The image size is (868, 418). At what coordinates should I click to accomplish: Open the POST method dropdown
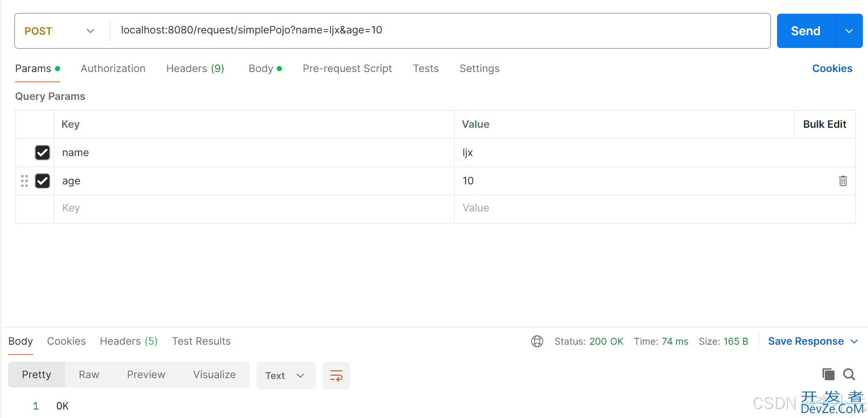tap(59, 31)
